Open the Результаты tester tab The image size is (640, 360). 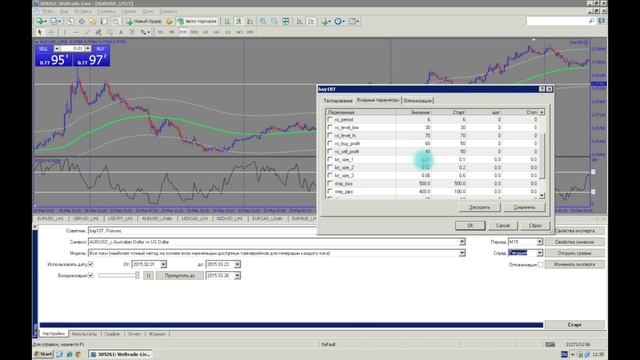tap(84, 334)
